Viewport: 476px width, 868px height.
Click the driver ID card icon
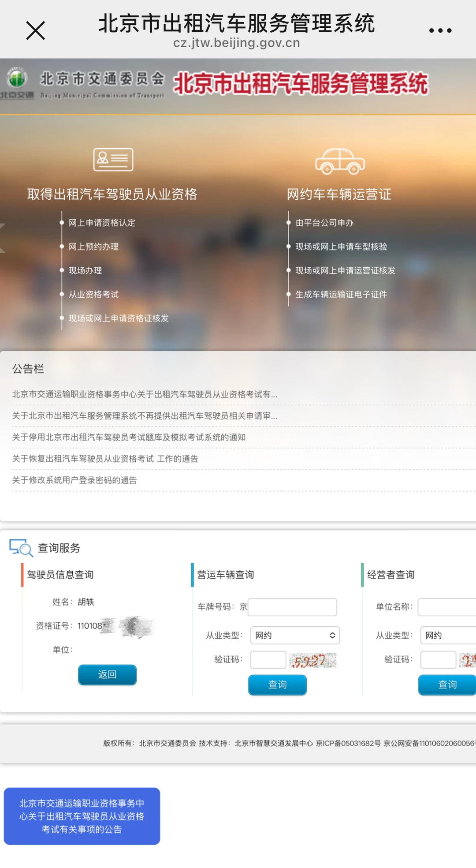pyautogui.click(x=113, y=160)
